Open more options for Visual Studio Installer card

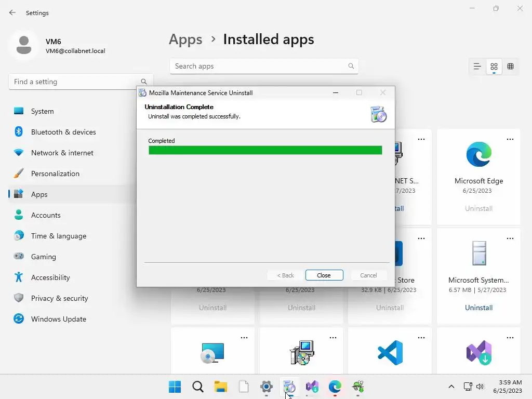coord(510,338)
